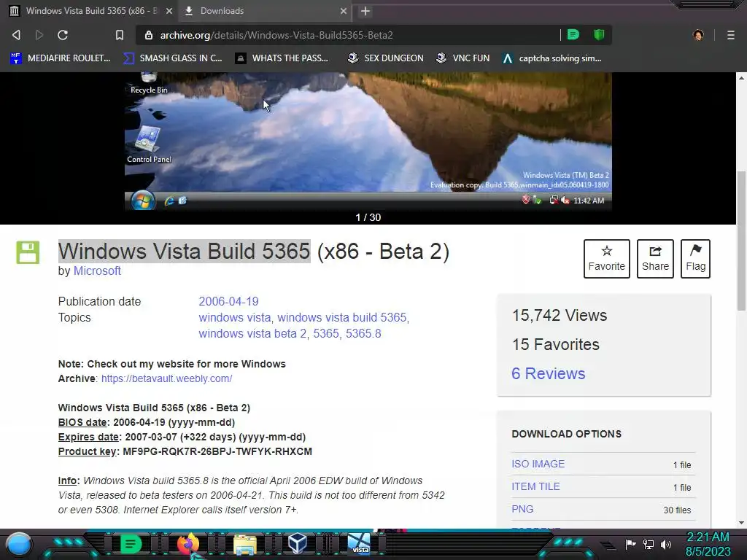
Task: Visit the betavault.weebly.com link
Action: 167,378
